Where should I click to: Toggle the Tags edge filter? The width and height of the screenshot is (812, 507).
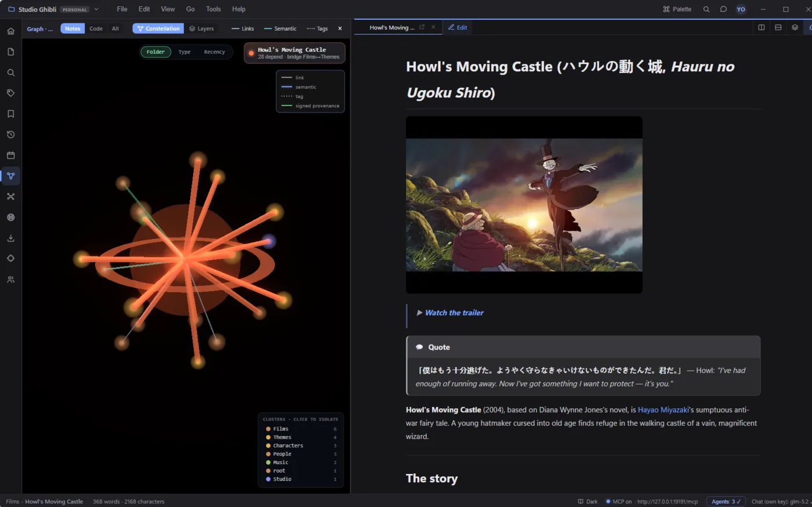coord(317,28)
